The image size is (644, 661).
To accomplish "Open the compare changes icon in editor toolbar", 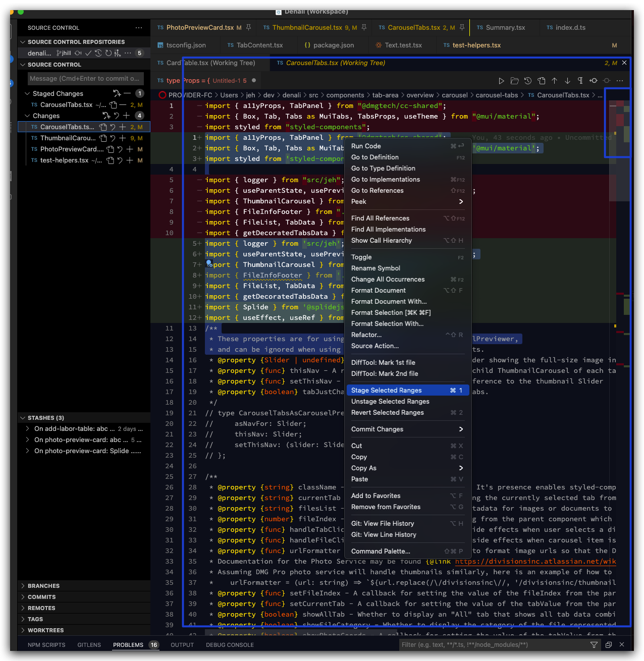I will pos(542,81).
